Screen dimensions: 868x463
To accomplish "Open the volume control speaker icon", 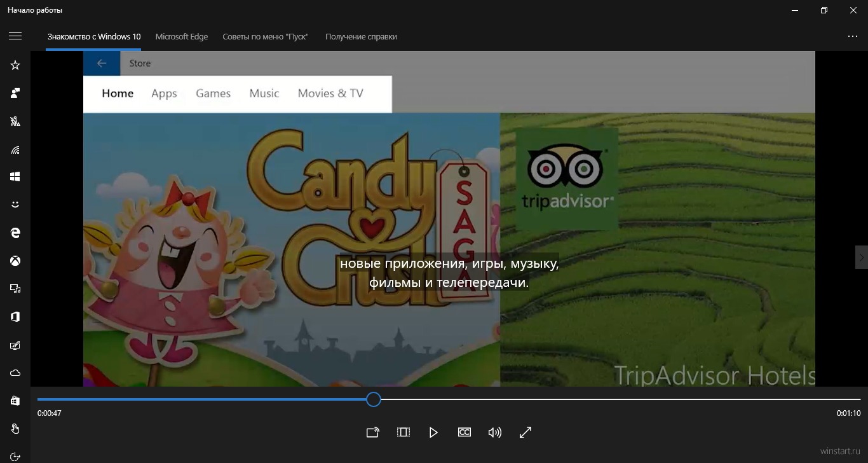I will tap(494, 432).
